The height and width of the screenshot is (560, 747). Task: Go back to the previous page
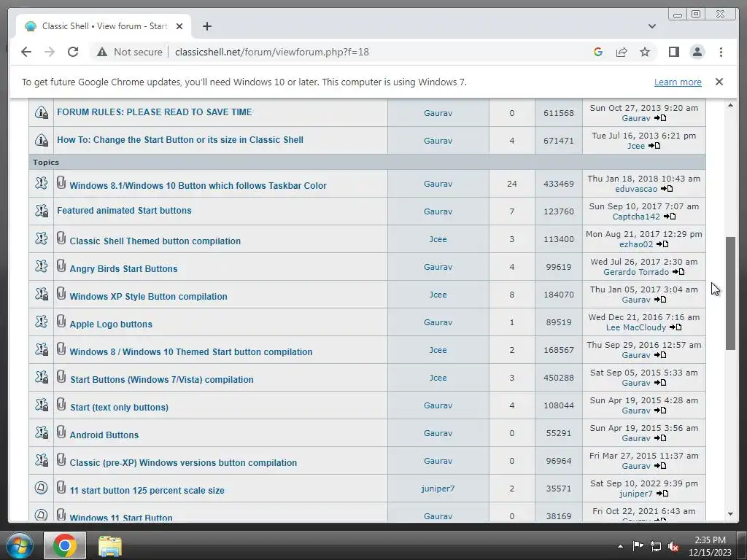[26, 52]
